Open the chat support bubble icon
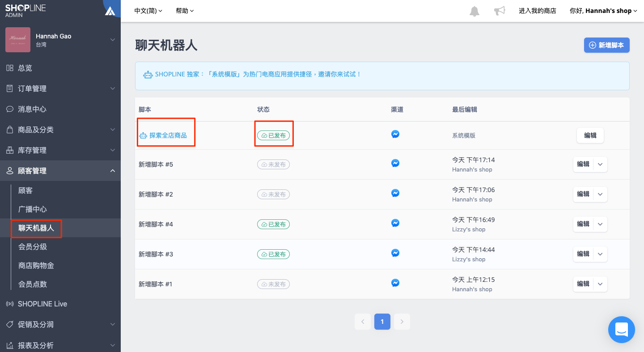 coord(622,330)
